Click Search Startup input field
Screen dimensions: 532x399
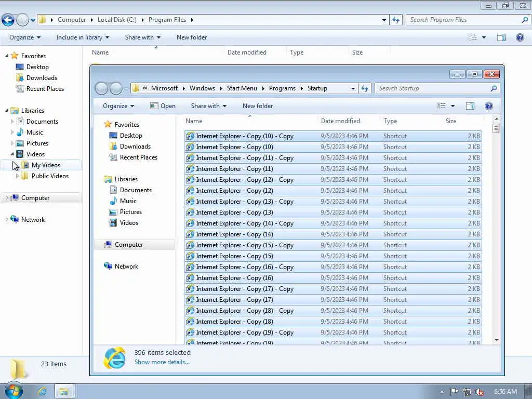[x=433, y=88]
